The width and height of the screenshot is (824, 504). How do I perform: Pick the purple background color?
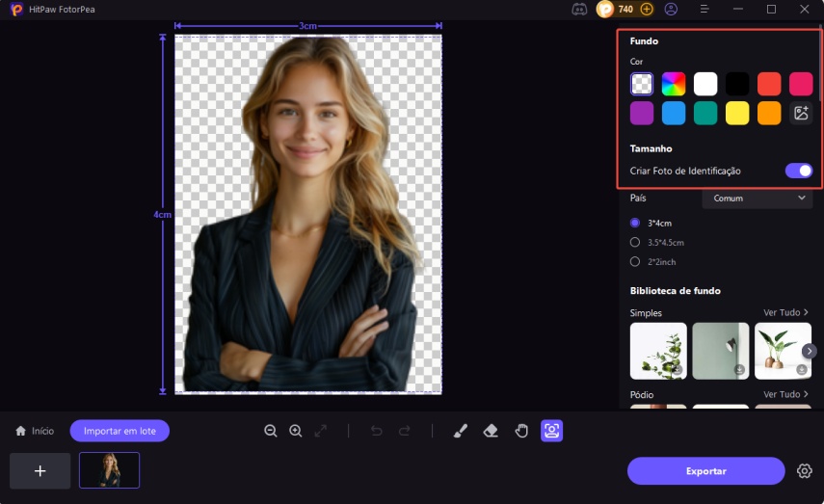[x=642, y=113]
